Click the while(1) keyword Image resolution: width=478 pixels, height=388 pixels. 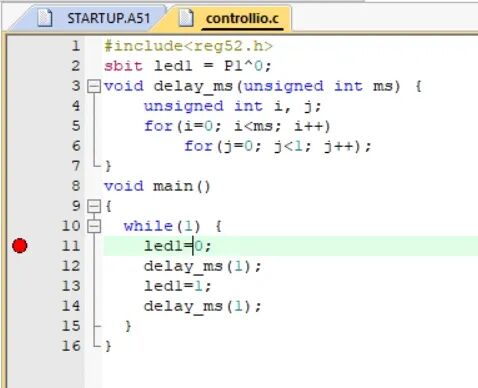(148, 226)
